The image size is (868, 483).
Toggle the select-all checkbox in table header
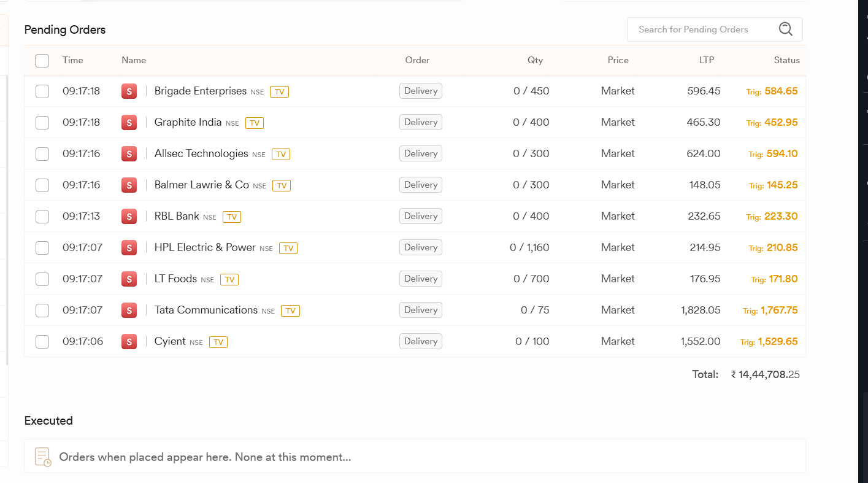coord(42,61)
